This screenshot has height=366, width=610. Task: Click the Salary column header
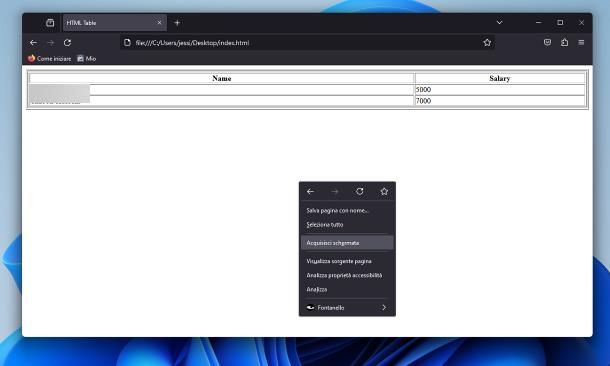500,78
